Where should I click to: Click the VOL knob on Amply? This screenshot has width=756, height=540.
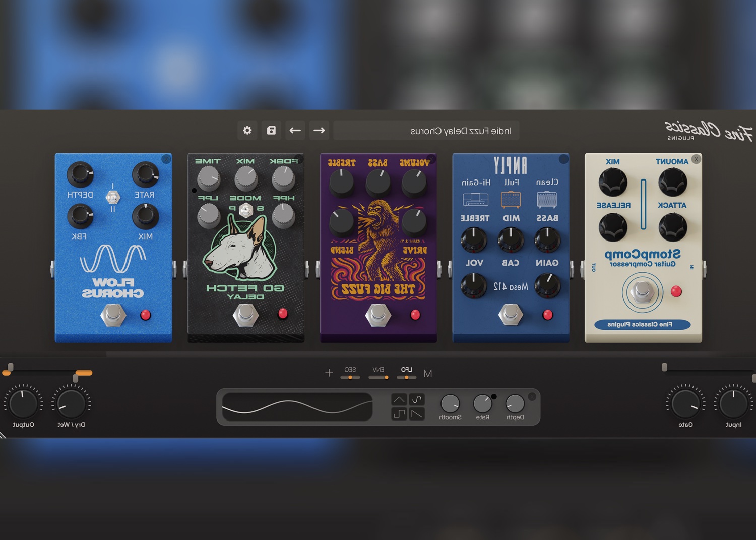(474, 285)
